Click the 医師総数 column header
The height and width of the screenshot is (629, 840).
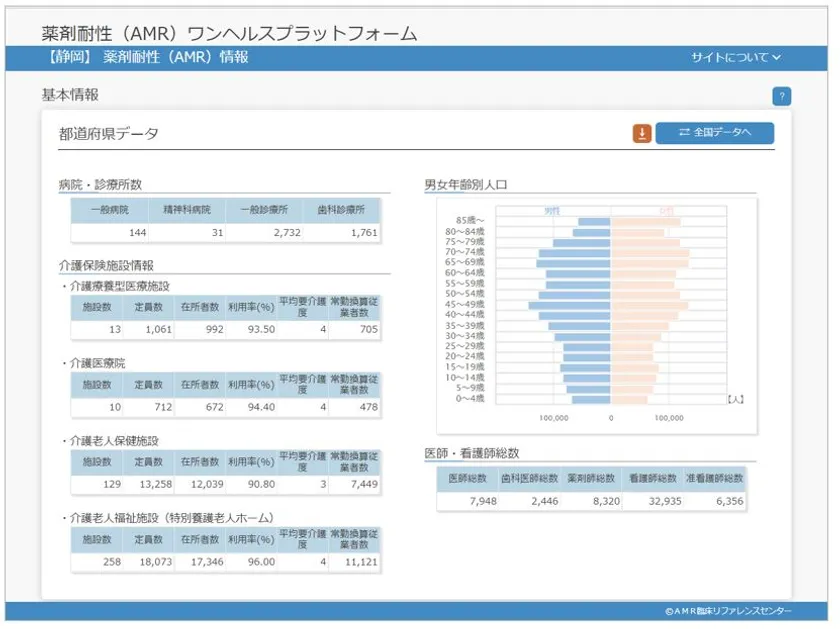pos(467,478)
